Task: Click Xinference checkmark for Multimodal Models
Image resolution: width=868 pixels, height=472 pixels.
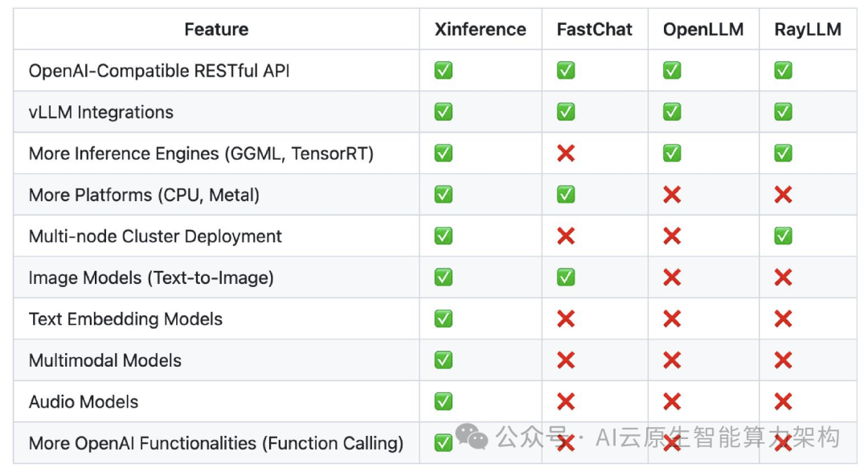Action: pos(444,360)
